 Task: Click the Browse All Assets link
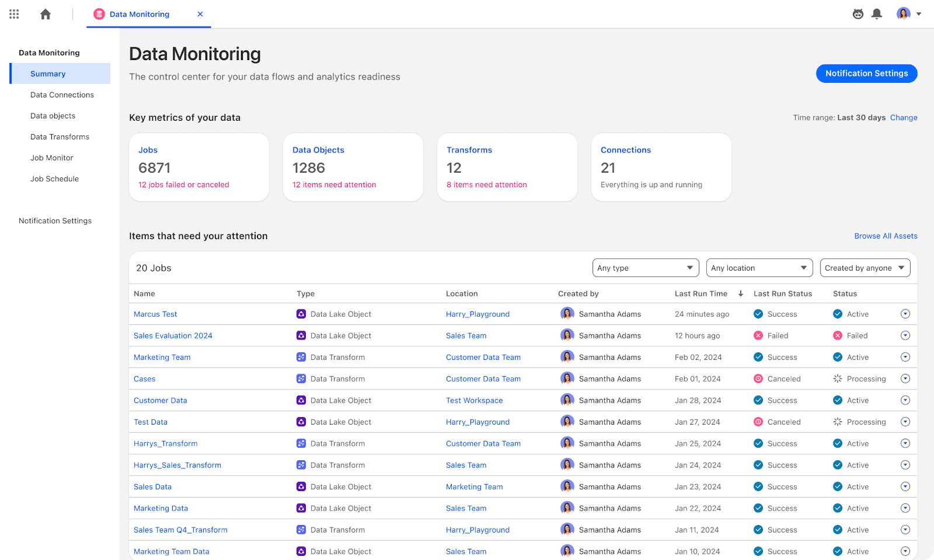click(886, 236)
